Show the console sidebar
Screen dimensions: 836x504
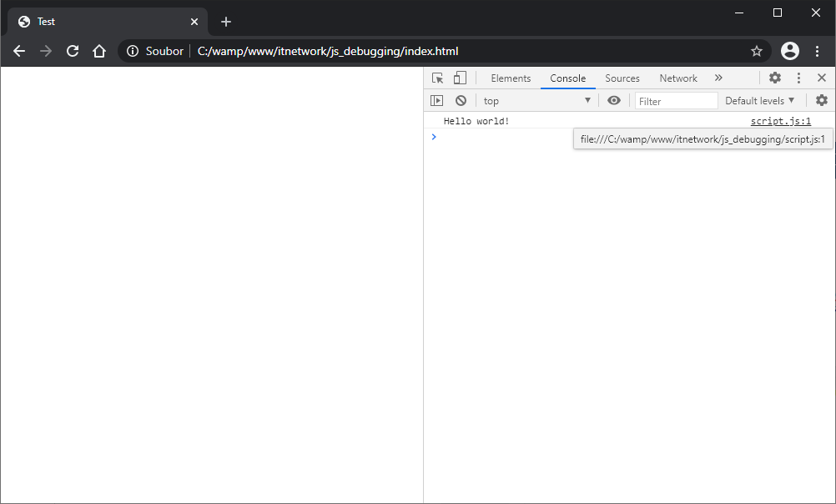[x=436, y=100]
